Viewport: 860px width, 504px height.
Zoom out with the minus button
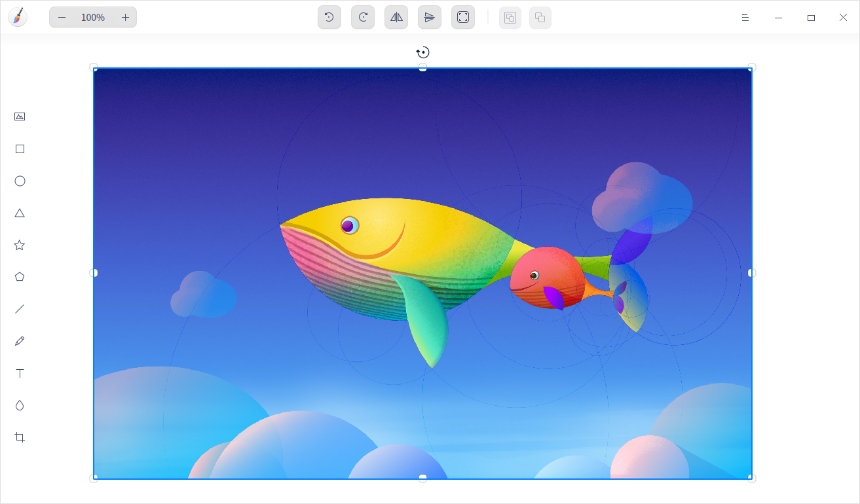pyautogui.click(x=62, y=18)
